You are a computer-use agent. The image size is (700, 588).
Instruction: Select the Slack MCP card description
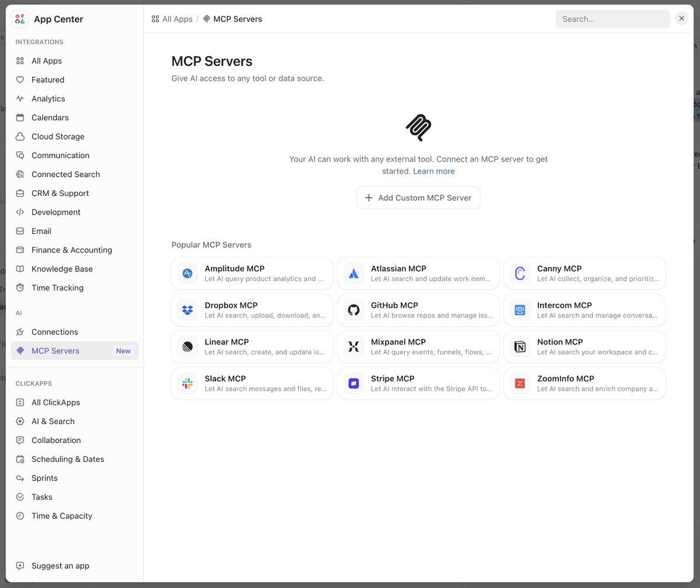point(265,389)
